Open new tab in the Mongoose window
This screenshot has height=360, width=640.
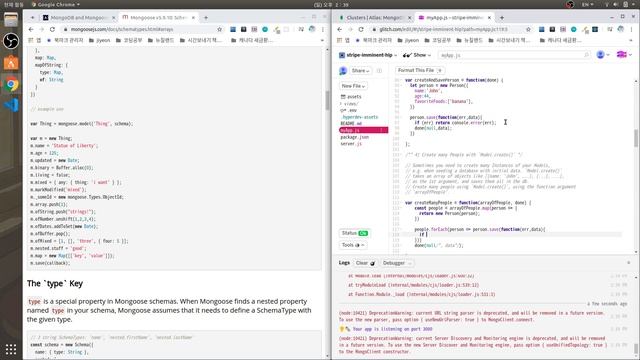click(x=206, y=18)
